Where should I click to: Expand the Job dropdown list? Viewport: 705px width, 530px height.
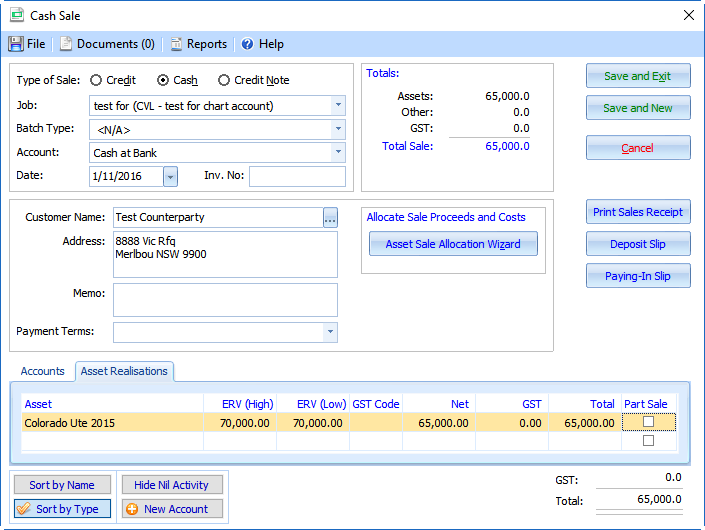338,105
